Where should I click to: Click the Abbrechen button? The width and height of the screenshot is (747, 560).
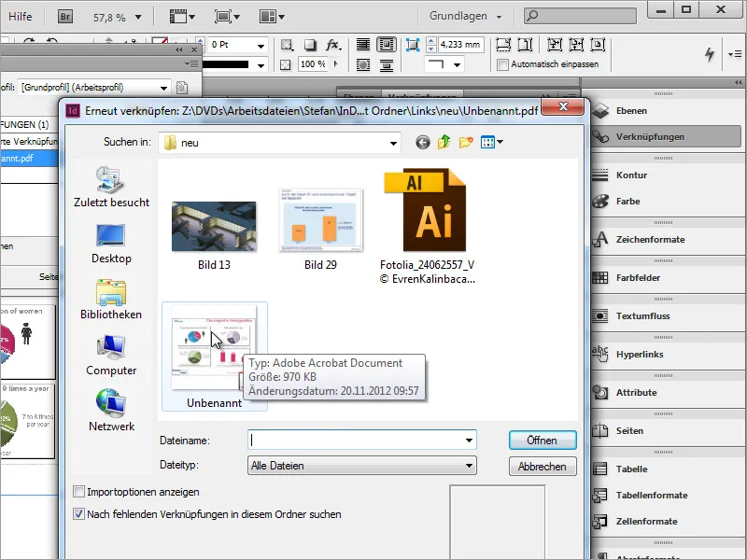click(543, 467)
